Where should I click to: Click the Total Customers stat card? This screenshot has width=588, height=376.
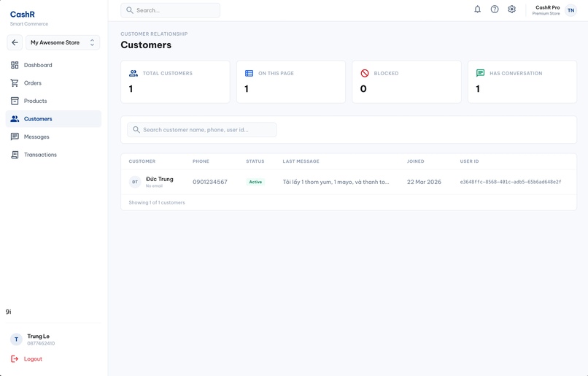point(175,82)
